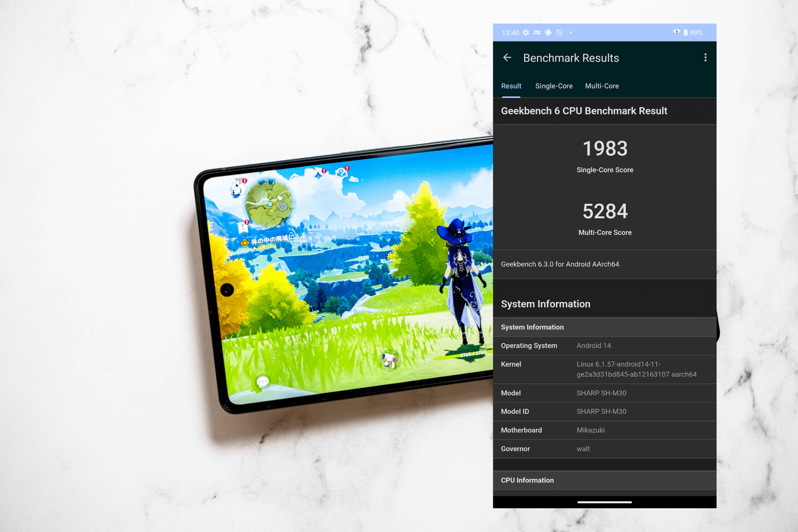Open the quest flag icon with alert

(x=243, y=227)
